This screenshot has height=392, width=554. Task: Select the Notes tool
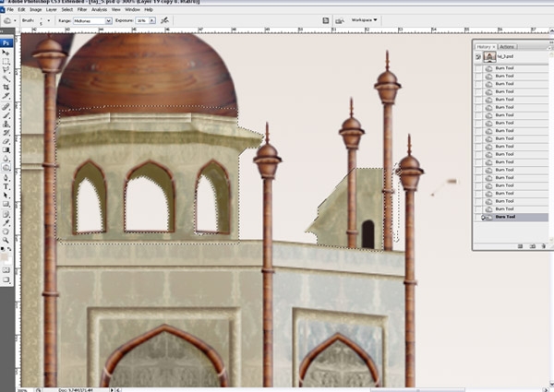[x=6, y=214]
